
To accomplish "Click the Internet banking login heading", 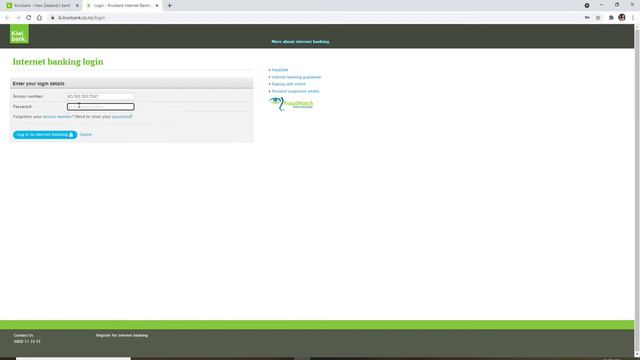I will click(58, 62).
